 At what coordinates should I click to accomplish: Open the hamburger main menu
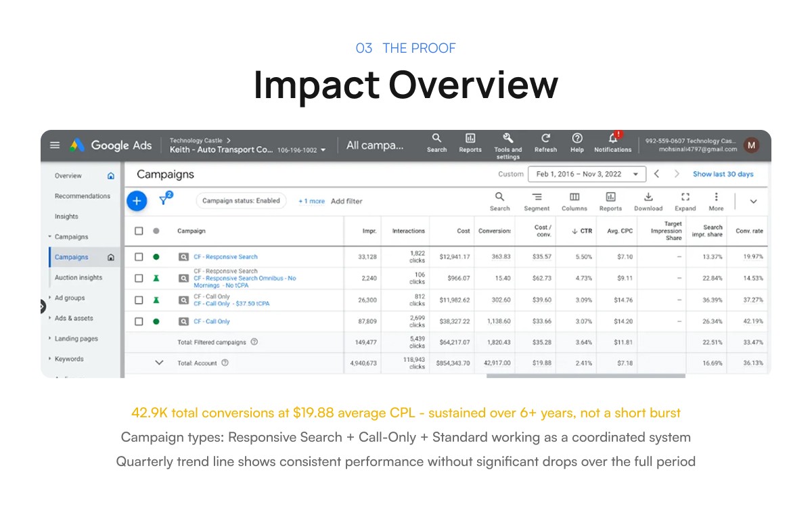pos(55,145)
